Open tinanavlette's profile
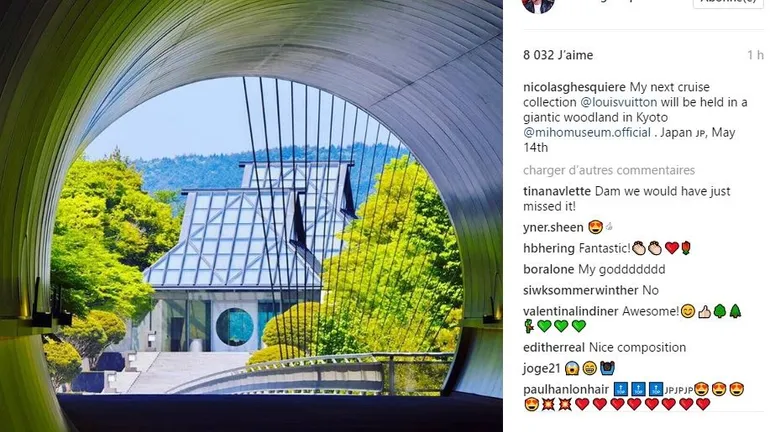Screen dimensions: 770x432 tap(557, 191)
